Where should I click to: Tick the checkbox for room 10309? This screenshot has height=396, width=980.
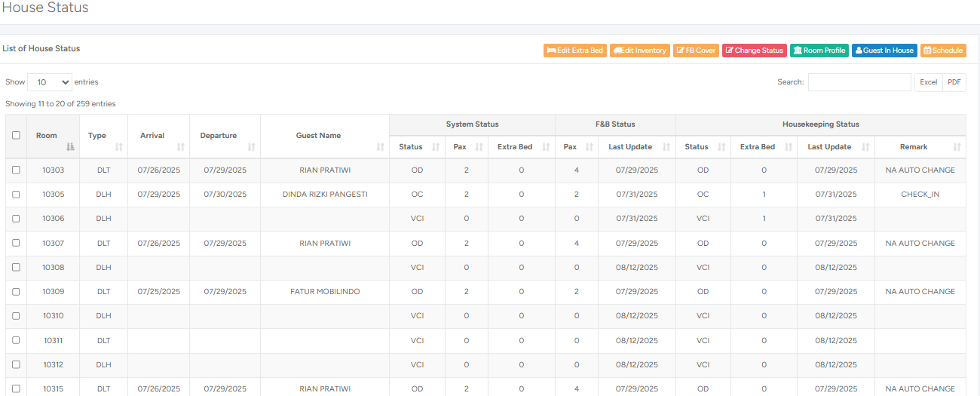click(16, 292)
